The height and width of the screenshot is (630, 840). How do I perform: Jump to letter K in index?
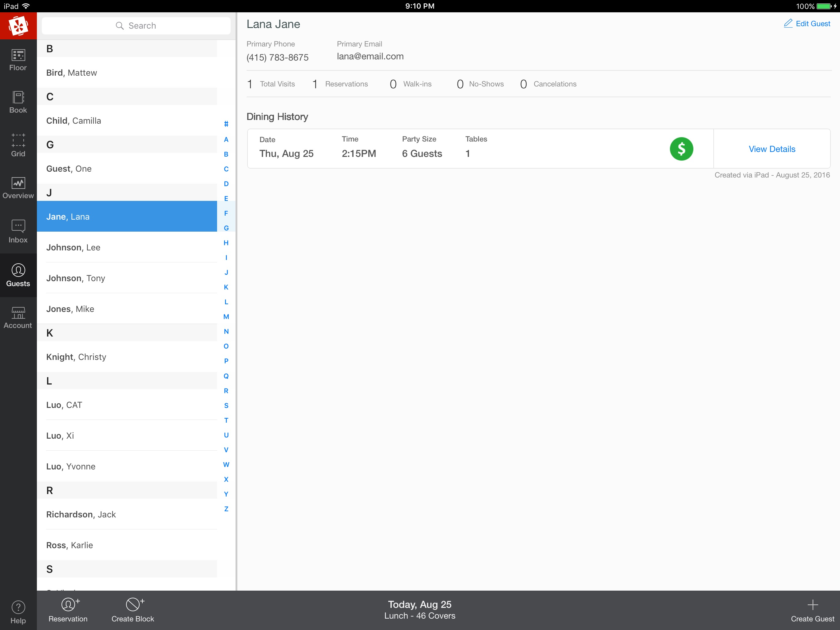pyautogui.click(x=226, y=287)
